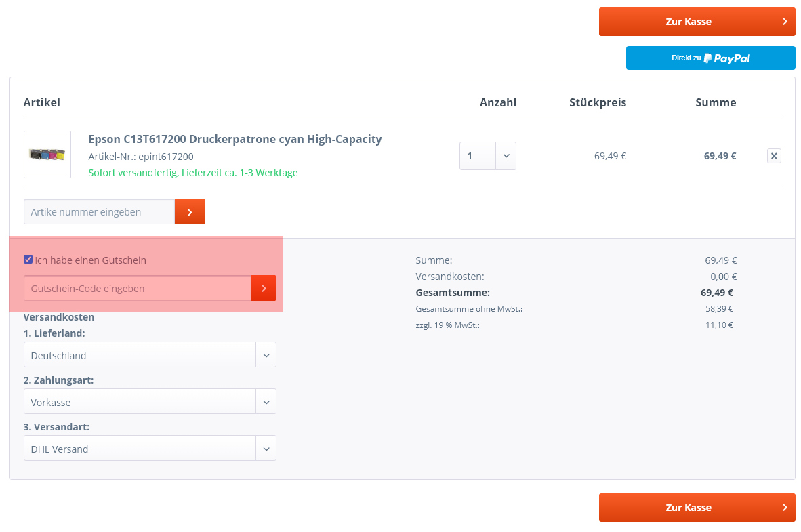Screen dimensions: 801x532
Task: Pay with Direkt zu PayPal button
Action: 711,58
